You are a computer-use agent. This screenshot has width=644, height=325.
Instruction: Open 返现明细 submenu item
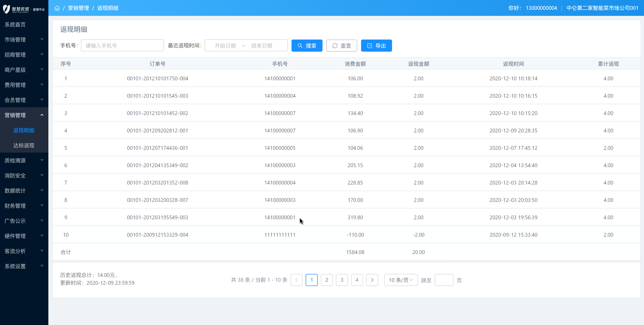[x=24, y=130]
